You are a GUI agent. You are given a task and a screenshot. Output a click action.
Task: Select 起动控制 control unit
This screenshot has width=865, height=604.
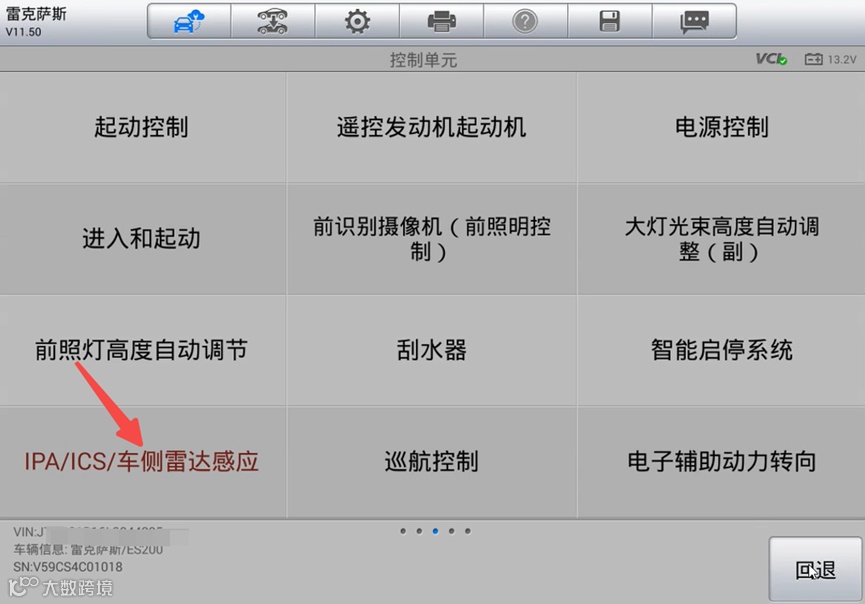click(x=142, y=127)
